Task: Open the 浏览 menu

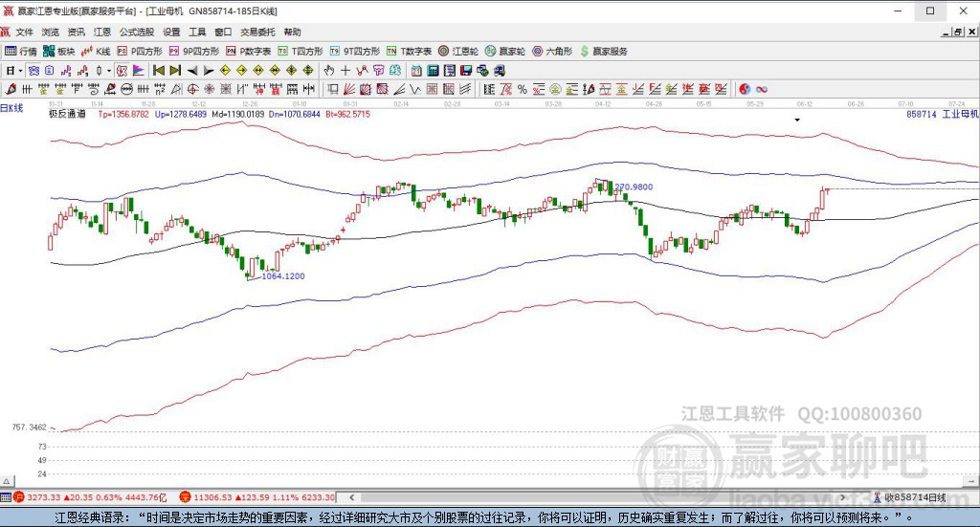Action: (50, 32)
